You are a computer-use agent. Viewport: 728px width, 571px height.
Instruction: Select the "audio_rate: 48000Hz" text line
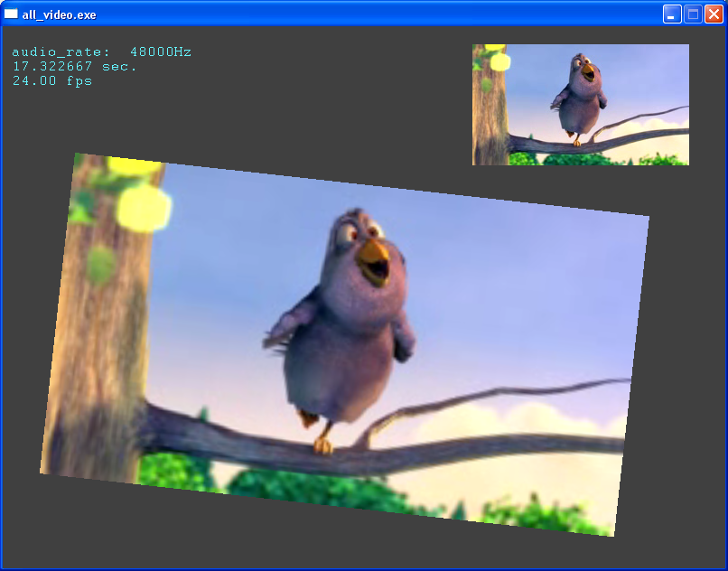pyautogui.click(x=102, y=51)
